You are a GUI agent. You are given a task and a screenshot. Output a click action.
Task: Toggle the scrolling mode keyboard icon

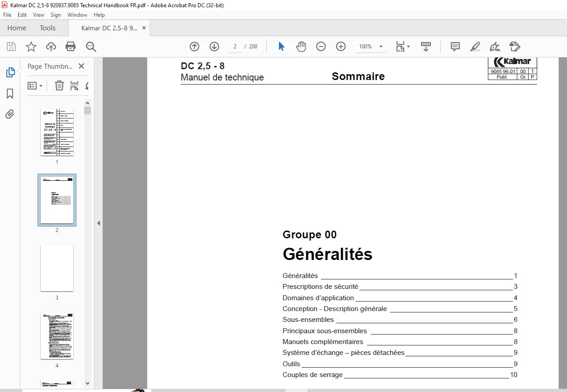click(x=426, y=47)
